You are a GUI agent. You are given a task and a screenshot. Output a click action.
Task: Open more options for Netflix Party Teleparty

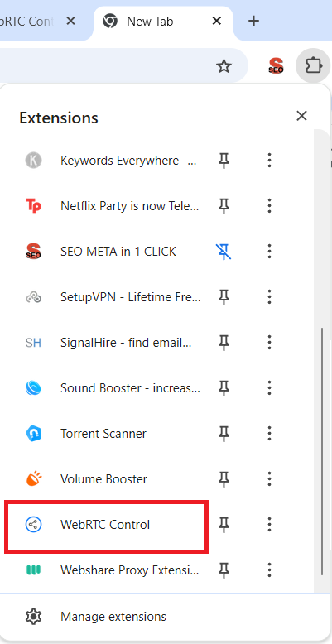pyautogui.click(x=270, y=205)
